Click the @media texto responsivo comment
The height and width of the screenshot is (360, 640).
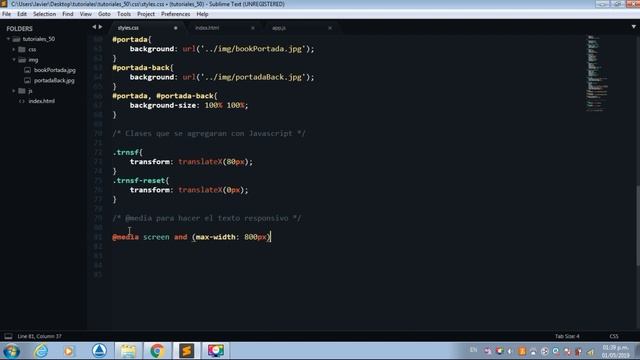(207, 218)
